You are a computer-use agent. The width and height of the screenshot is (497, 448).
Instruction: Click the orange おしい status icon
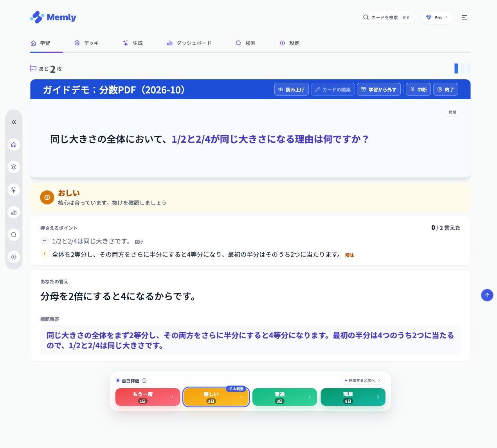point(47,197)
